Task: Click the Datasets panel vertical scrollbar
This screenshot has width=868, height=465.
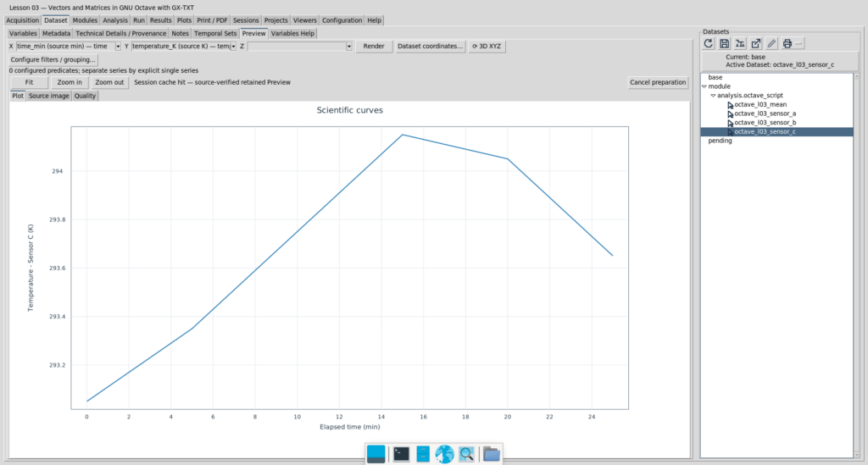Action: click(857, 265)
